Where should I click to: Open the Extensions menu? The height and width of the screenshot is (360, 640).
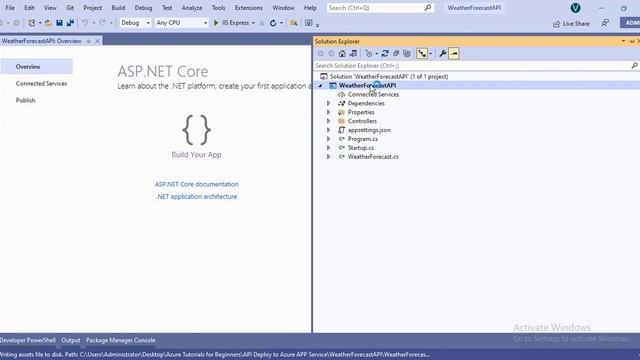[x=249, y=8]
